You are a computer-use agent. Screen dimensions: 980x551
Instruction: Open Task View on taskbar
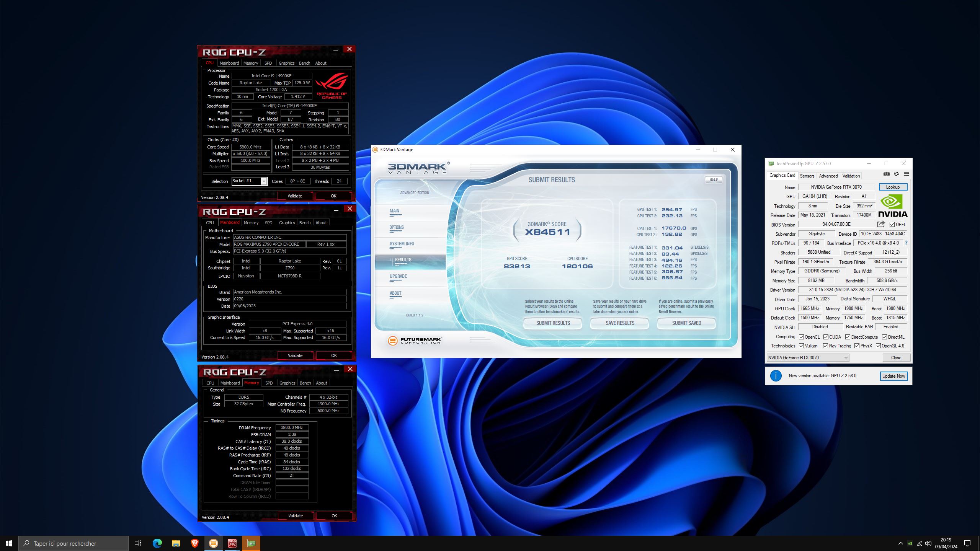pos(138,543)
